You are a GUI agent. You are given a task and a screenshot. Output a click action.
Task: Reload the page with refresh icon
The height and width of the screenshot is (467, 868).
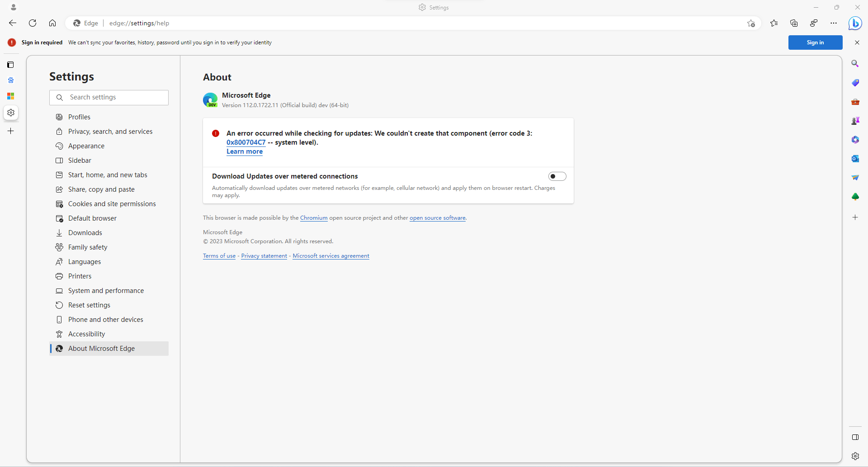click(x=33, y=23)
